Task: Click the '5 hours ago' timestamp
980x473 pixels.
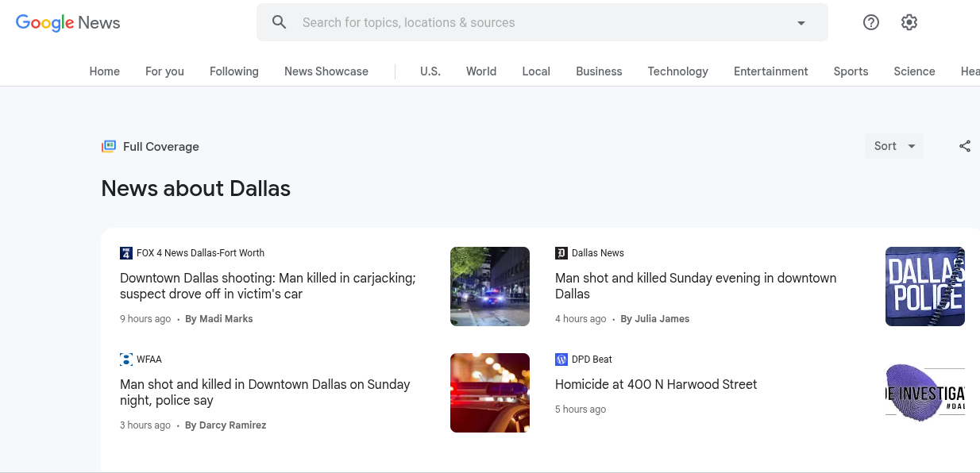Action: [x=581, y=410]
